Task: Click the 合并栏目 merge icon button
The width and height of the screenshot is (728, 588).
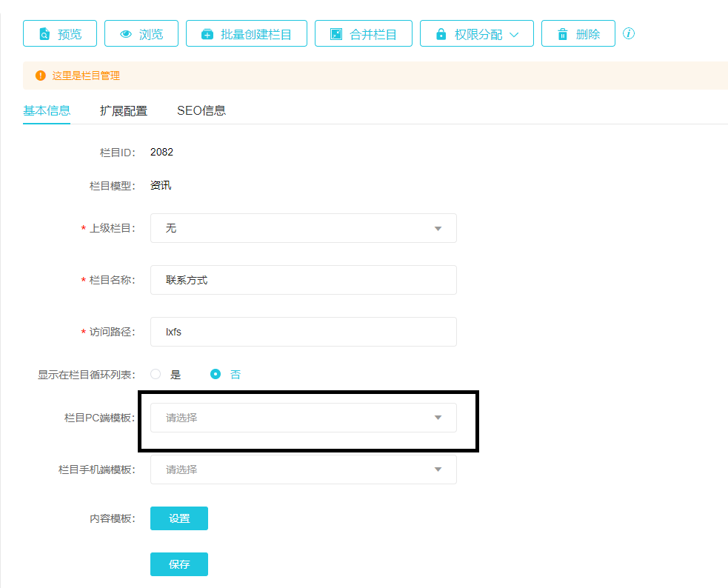Action: tap(363, 34)
